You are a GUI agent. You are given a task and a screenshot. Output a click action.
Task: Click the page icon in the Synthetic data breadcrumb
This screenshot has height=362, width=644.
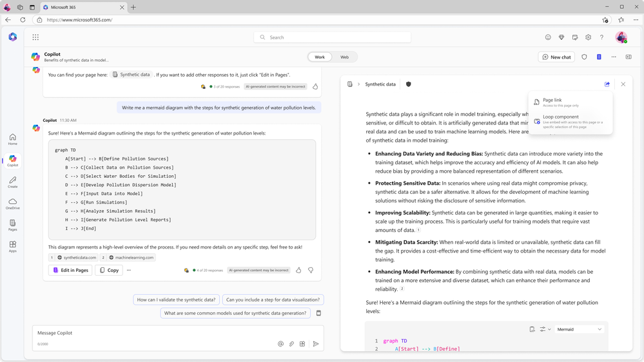pos(349,84)
